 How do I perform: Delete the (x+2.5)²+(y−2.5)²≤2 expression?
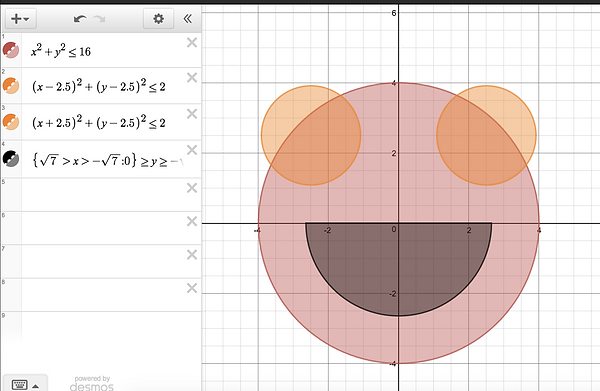point(192,114)
